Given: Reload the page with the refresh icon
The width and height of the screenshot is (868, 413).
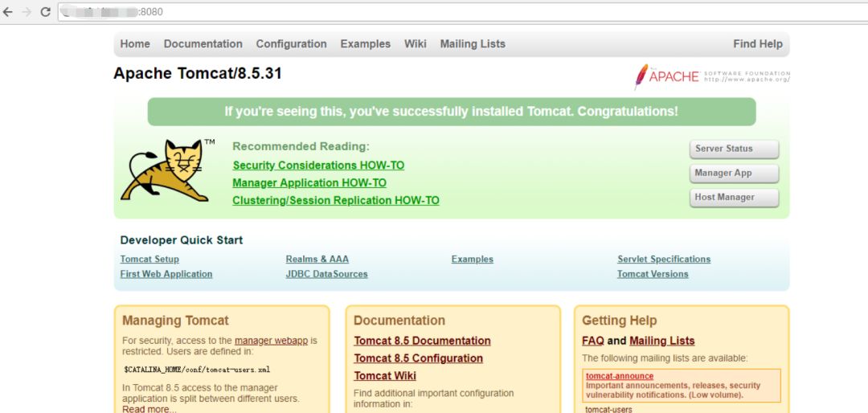Looking at the screenshot, I should [x=45, y=11].
